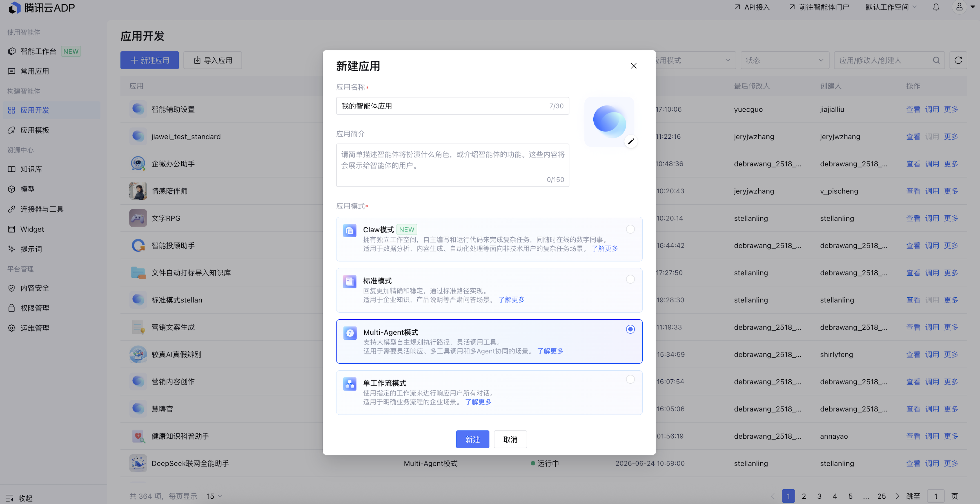Image resolution: width=980 pixels, height=504 pixels.
Task: Open 了解更多 link under 标准模式
Action: pyautogui.click(x=511, y=300)
